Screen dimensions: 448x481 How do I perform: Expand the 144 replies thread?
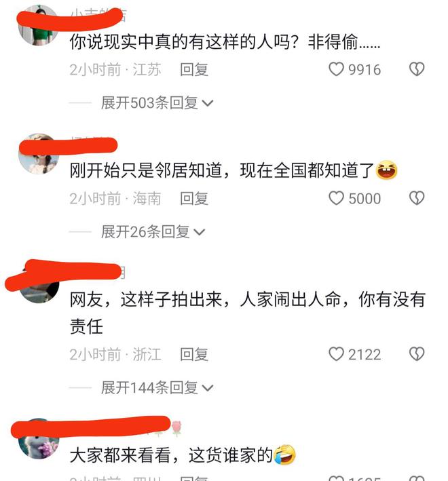click(x=157, y=387)
